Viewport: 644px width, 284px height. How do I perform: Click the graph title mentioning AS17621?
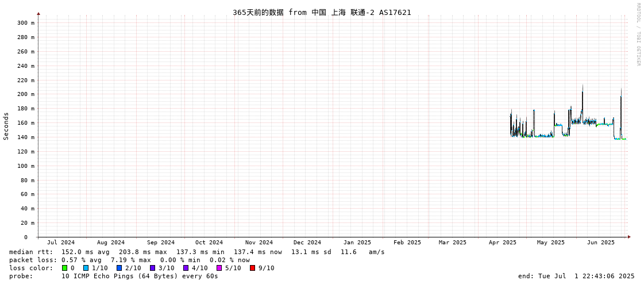tap(322, 12)
